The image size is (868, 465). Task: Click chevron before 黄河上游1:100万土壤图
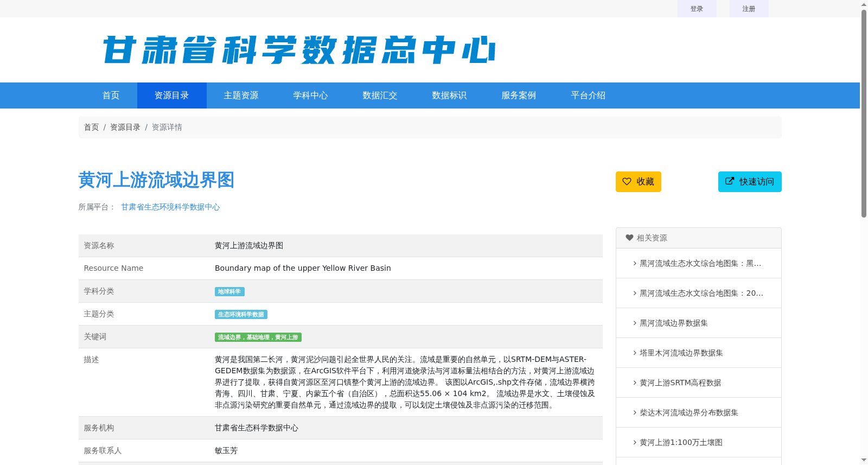coord(635,442)
